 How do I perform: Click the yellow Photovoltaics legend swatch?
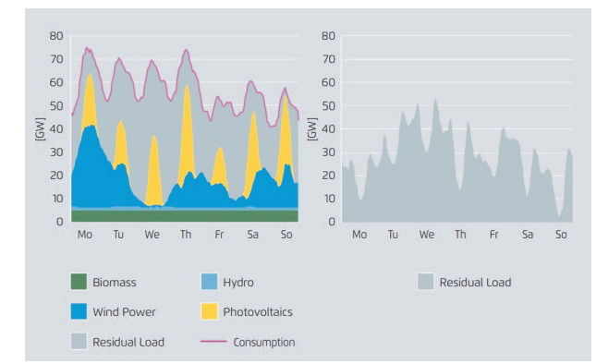click(209, 311)
